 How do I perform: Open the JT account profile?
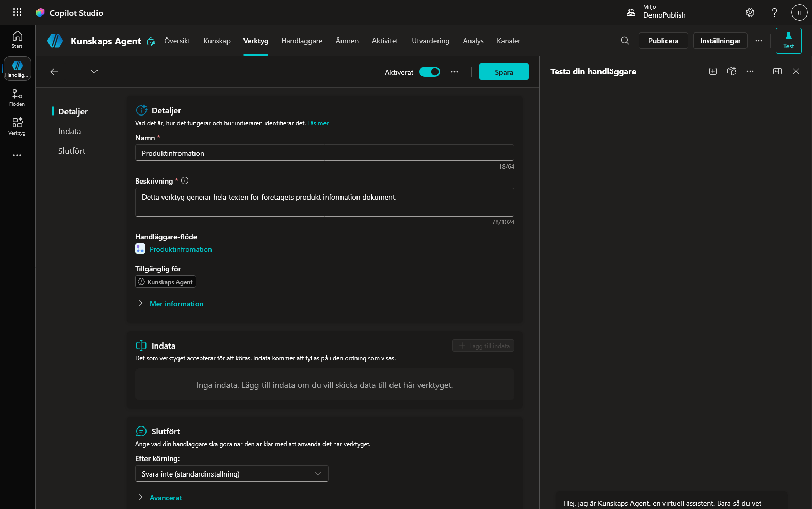tap(799, 12)
